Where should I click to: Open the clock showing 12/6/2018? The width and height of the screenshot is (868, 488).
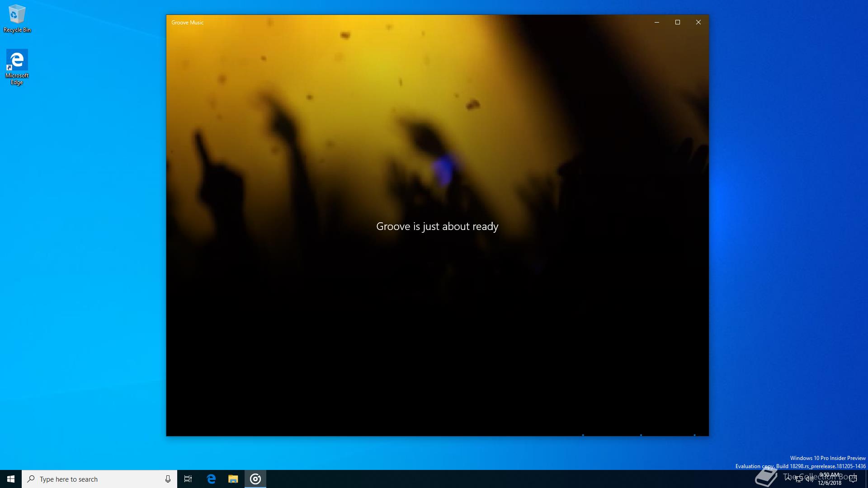tap(830, 479)
